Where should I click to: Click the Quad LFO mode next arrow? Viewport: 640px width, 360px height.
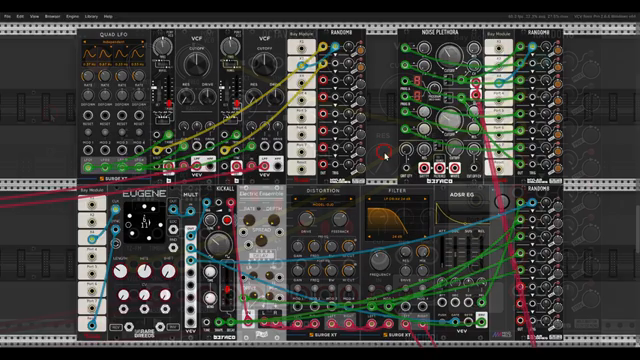[142, 42]
